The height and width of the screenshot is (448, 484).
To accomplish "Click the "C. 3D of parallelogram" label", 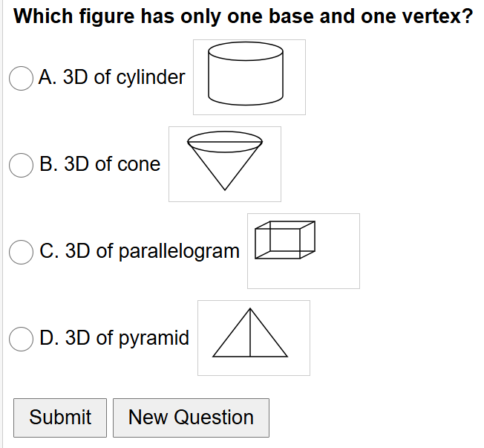I will [140, 251].
